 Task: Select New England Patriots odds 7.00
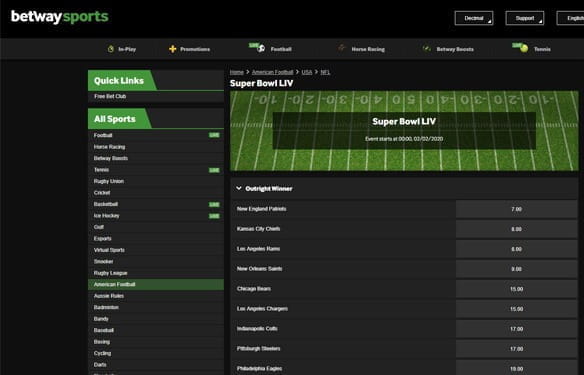[x=516, y=209]
